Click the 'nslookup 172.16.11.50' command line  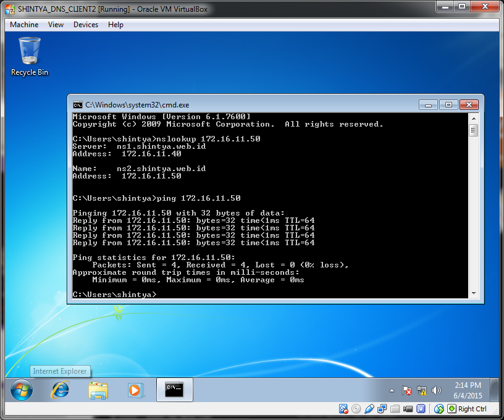tap(167, 139)
